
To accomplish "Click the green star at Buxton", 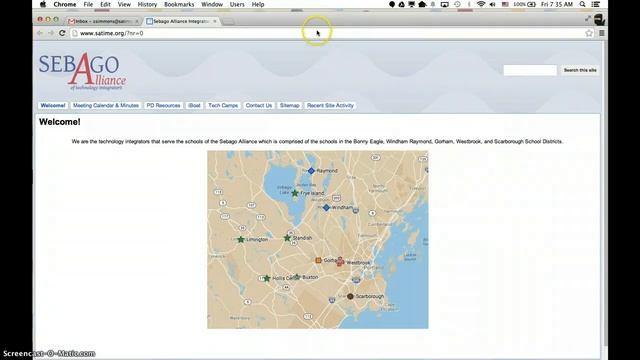I will click(297, 277).
